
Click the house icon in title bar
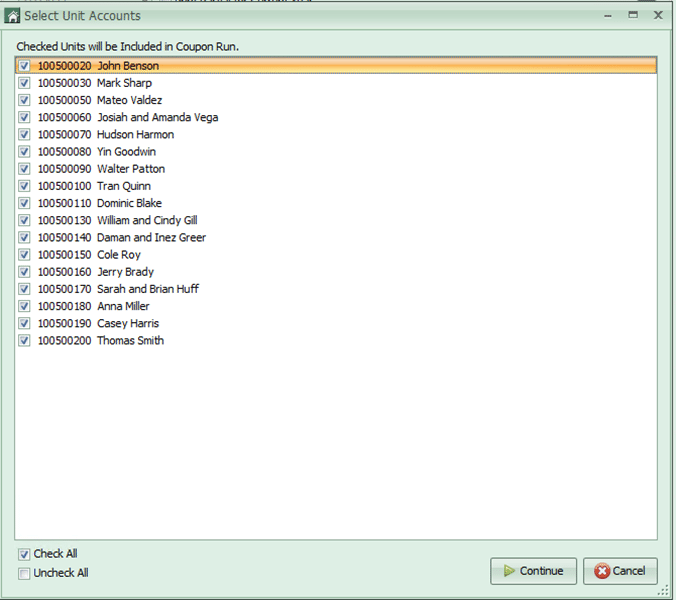click(12, 16)
